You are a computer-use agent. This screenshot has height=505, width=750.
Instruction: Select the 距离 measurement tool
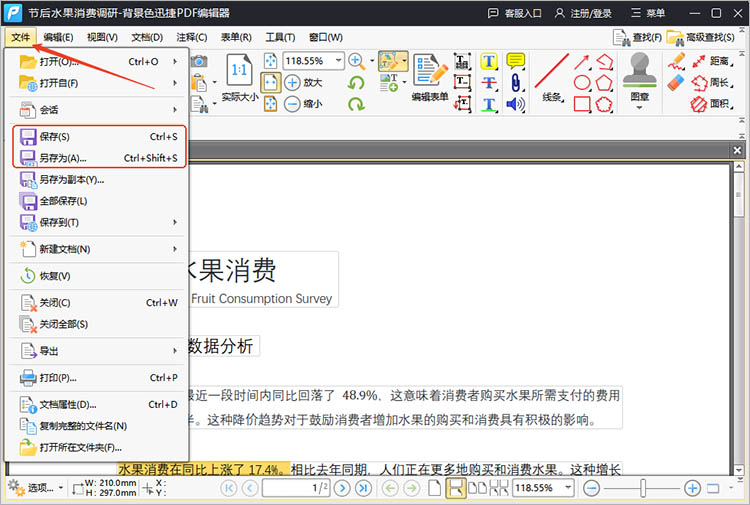[713, 61]
